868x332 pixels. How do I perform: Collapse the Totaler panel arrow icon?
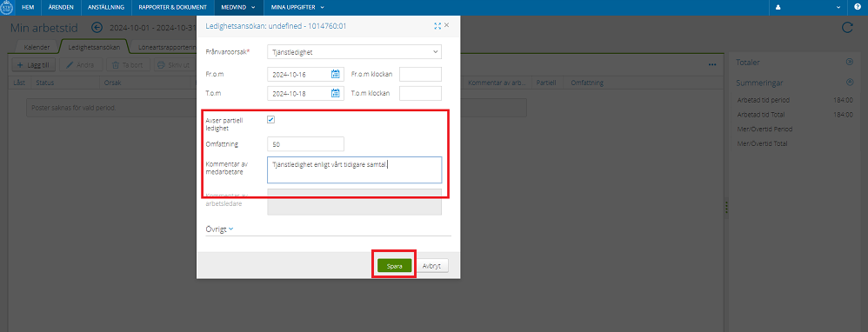coord(850,62)
